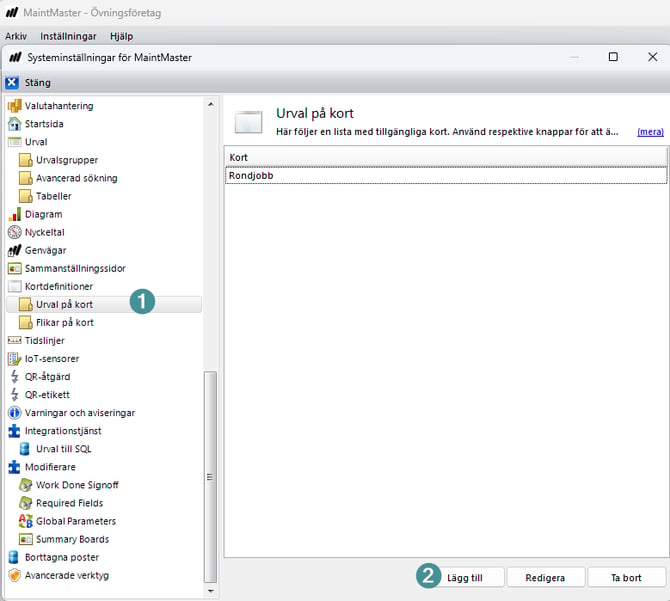This screenshot has height=601, width=670.
Task: Click the Borttagna poster database icon
Action: point(14,557)
